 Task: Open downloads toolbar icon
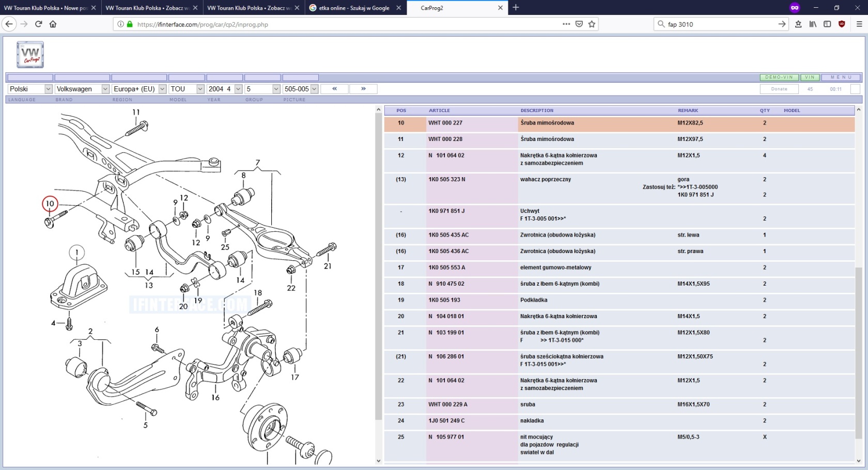tap(798, 24)
